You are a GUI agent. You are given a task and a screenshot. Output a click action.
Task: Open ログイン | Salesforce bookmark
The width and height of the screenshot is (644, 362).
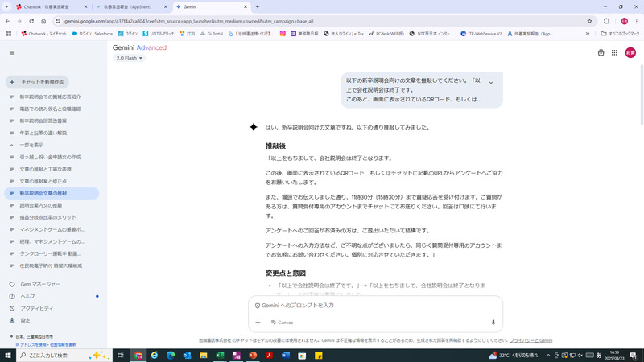coord(92,34)
